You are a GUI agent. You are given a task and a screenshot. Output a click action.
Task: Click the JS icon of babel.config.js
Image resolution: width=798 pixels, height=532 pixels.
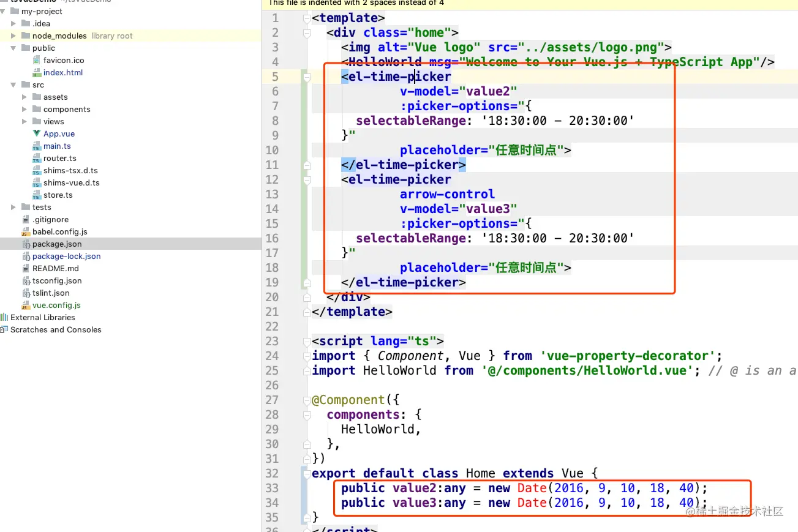coord(26,232)
